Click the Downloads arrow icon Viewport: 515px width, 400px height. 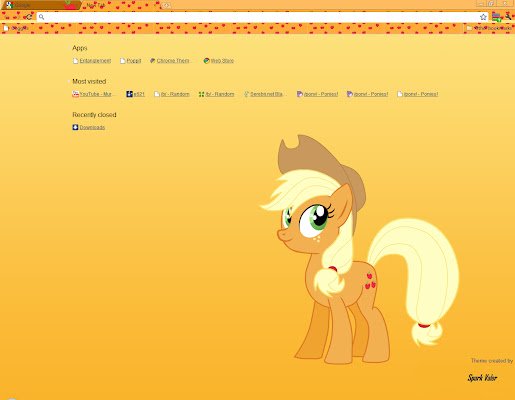pyautogui.click(x=75, y=127)
